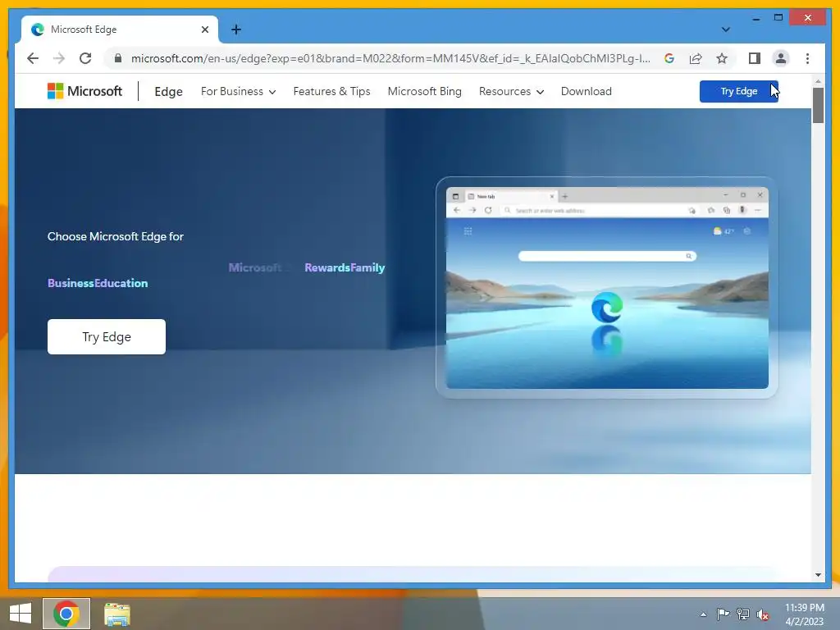
Task: Close the Microsoft Edge tab
Action: point(204,30)
